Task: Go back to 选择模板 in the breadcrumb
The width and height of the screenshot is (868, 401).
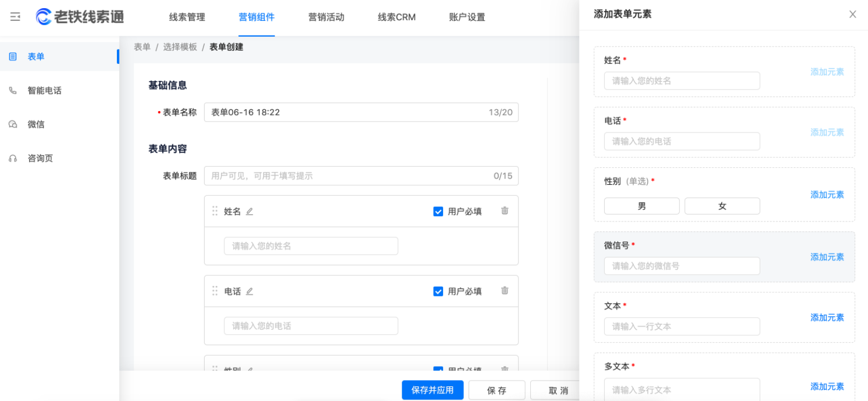Action: click(x=180, y=47)
